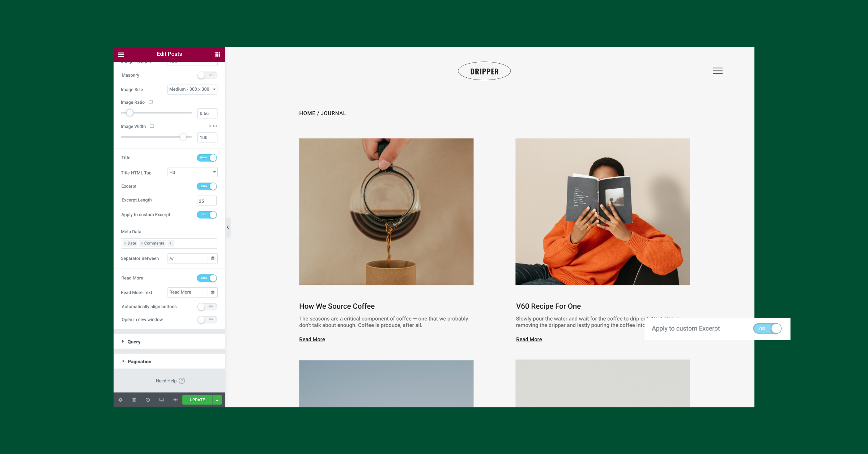Toggle the Excerpt show switch
Screen dimensions: 868x454
207,186
